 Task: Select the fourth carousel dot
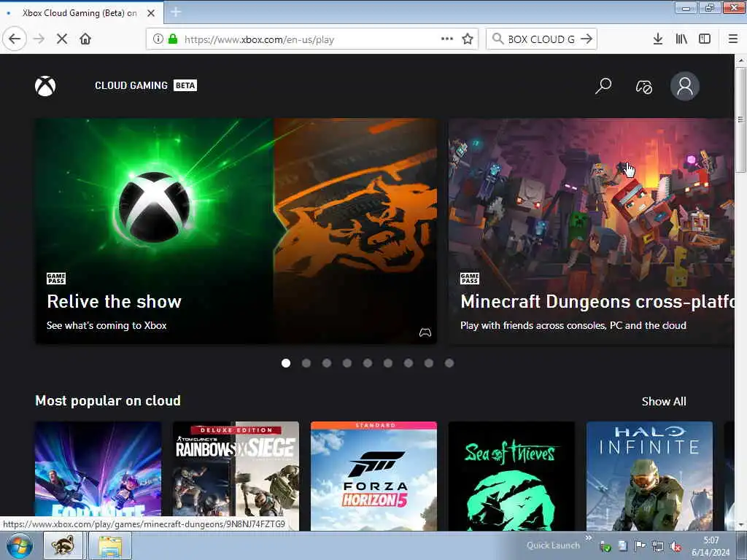347,363
